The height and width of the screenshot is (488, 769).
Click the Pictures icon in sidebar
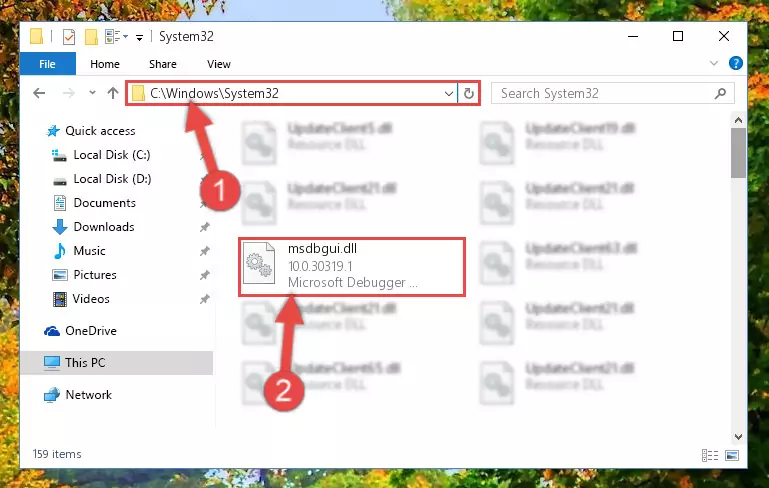(59, 275)
